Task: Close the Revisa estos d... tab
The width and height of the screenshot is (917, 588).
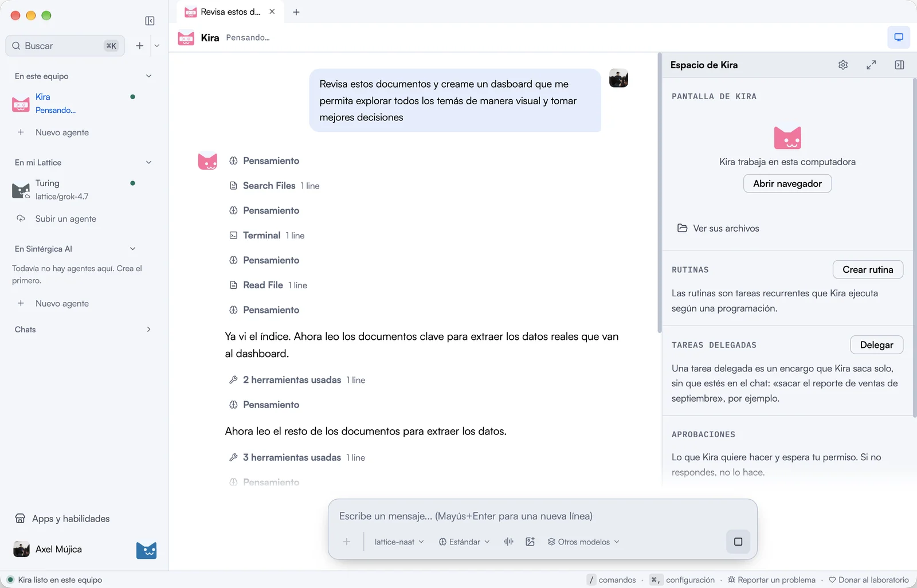Action: click(x=272, y=11)
